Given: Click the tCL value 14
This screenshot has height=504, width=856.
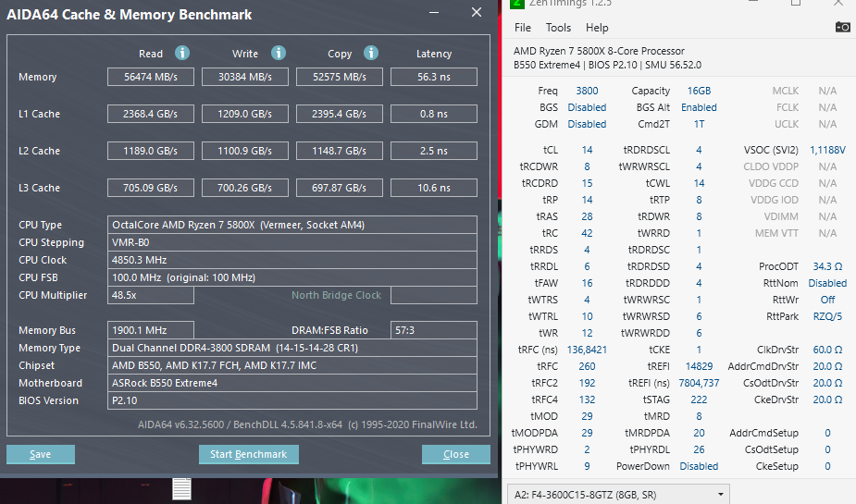Looking at the screenshot, I should tap(587, 150).
